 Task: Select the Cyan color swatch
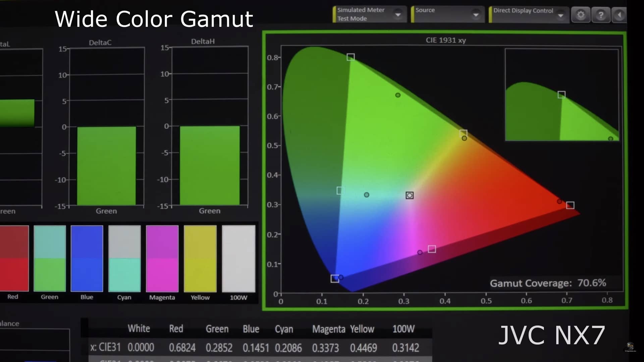124,258
